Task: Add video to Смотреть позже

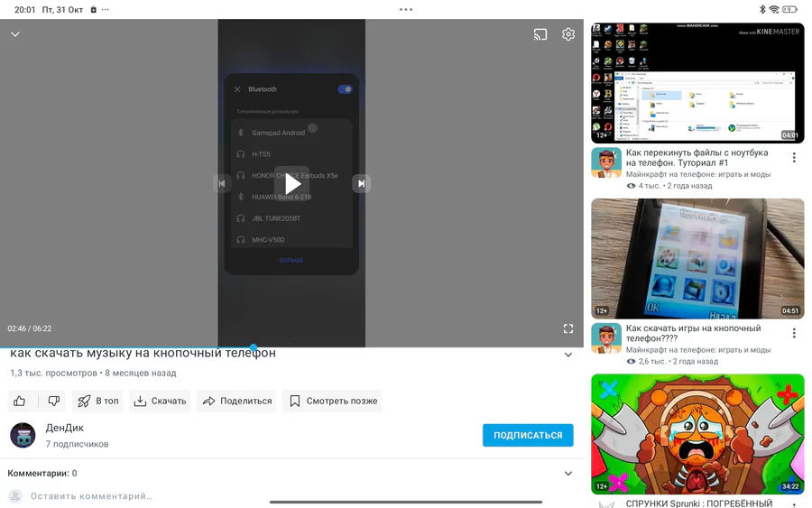Action: tap(332, 401)
